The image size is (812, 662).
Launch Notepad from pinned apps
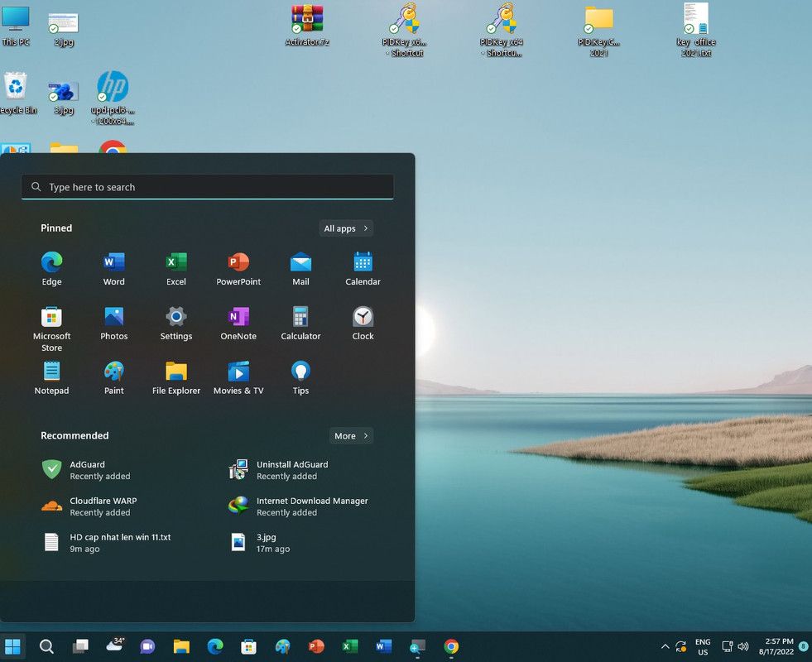click(x=52, y=378)
